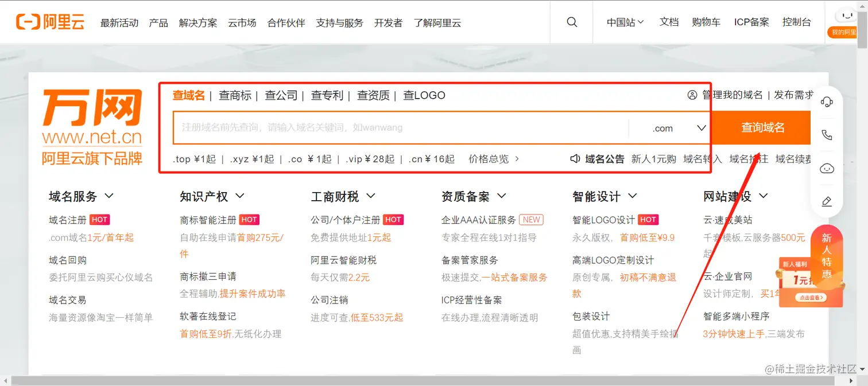The width and height of the screenshot is (868, 386).
Task: Open the search magnifier icon in header
Action: pos(572,22)
